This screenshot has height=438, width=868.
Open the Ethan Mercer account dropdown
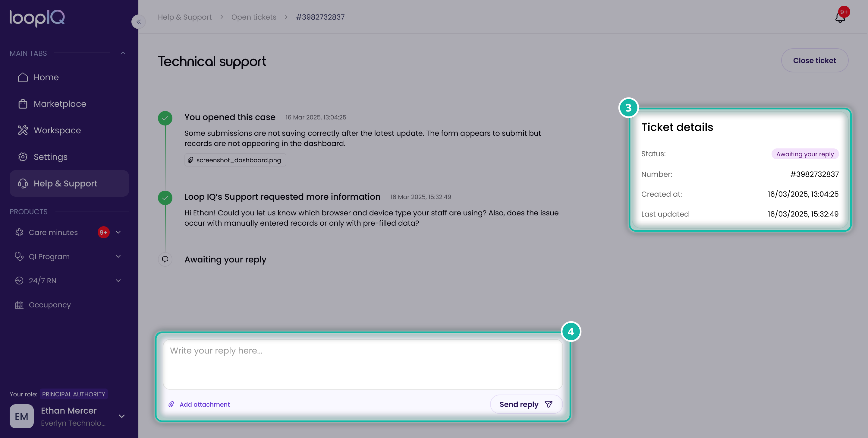click(x=122, y=416)
